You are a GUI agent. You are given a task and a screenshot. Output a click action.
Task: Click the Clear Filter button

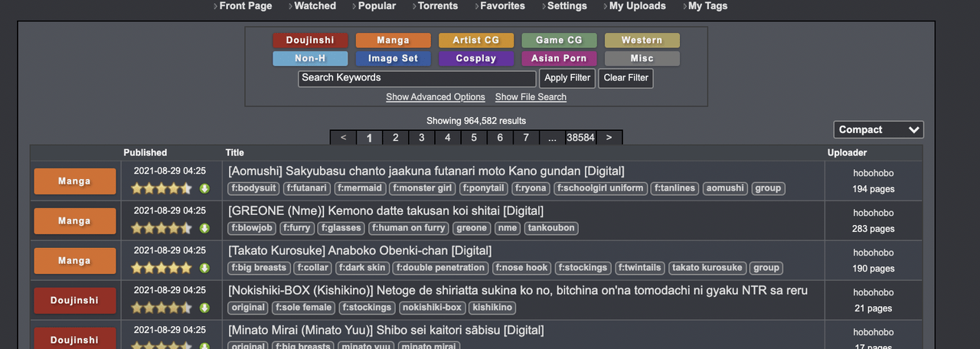tap(626, 78)
